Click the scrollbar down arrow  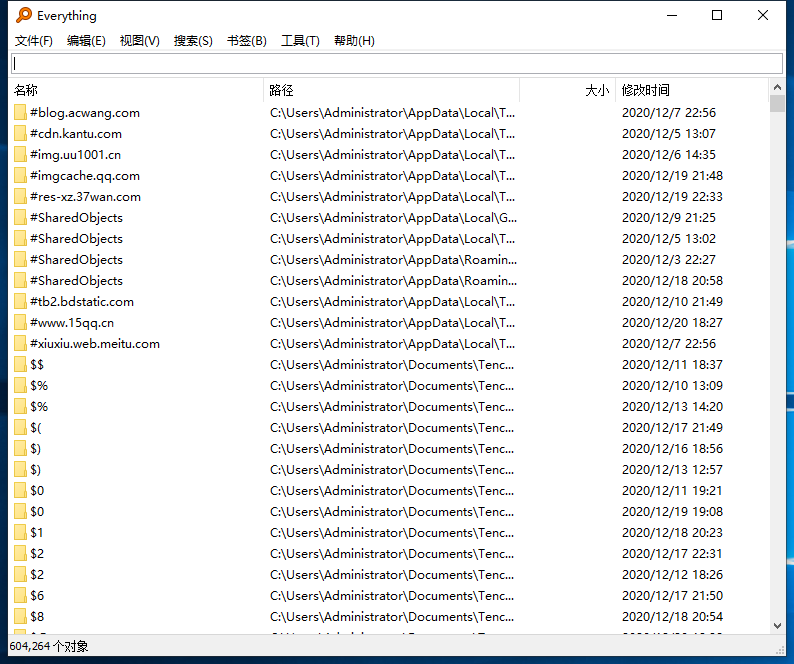778,625
